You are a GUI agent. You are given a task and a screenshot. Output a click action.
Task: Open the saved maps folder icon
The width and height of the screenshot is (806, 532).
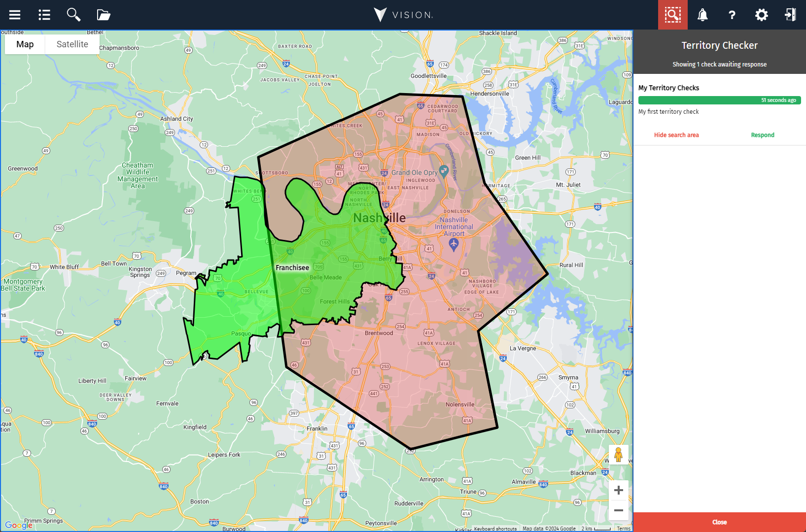pos(103,15)
